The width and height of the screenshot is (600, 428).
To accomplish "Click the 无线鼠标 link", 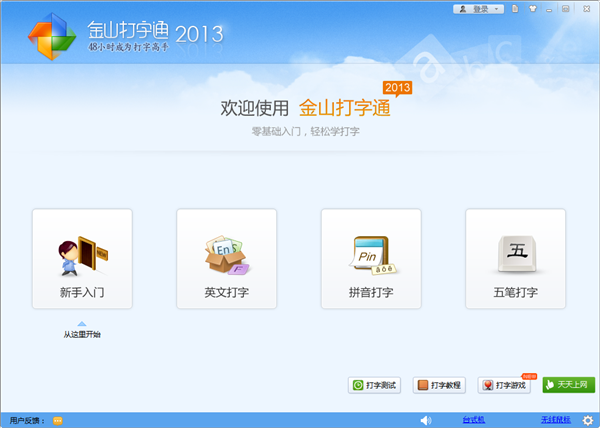I will point(556,420).
